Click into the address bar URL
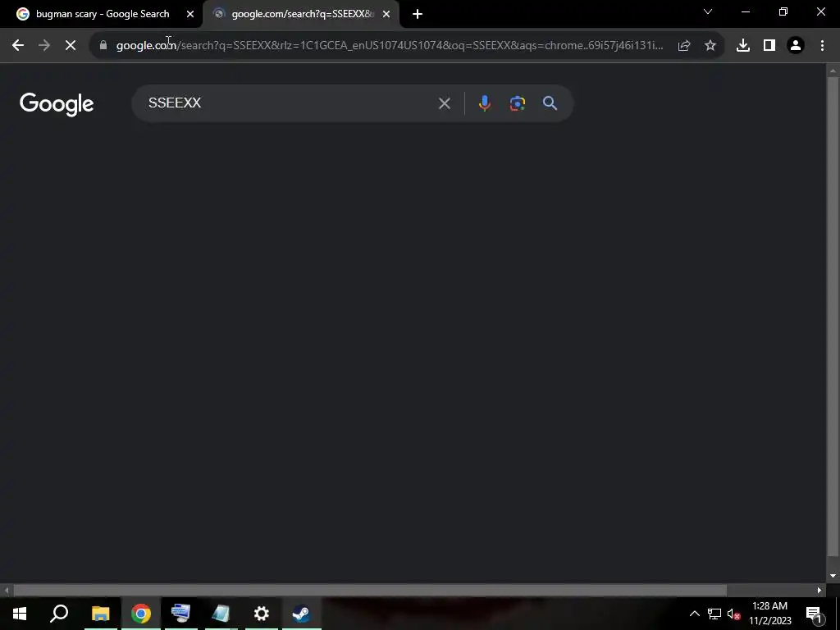 [390, 46]
